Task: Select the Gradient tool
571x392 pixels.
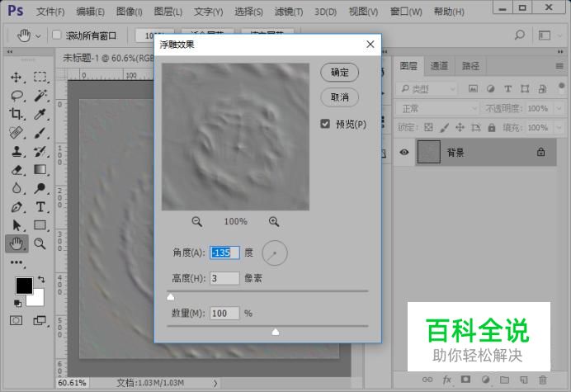Action: click(40, 170)
